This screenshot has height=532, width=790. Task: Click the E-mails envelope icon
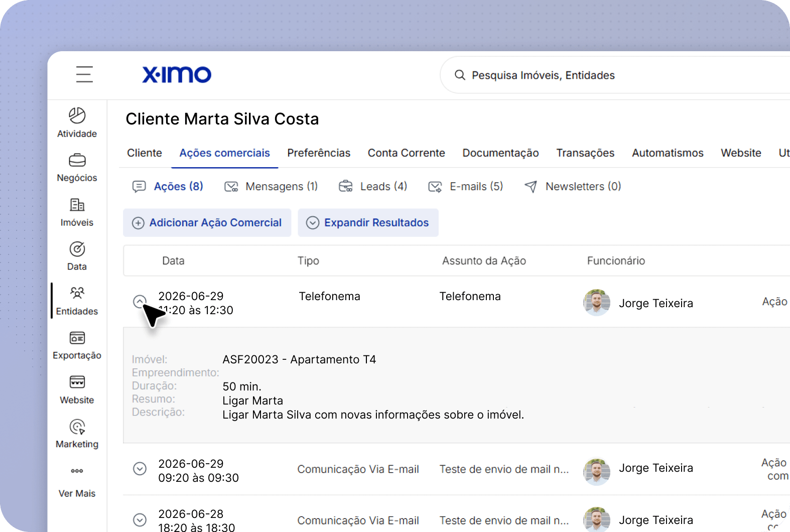(x=435, y=187)
